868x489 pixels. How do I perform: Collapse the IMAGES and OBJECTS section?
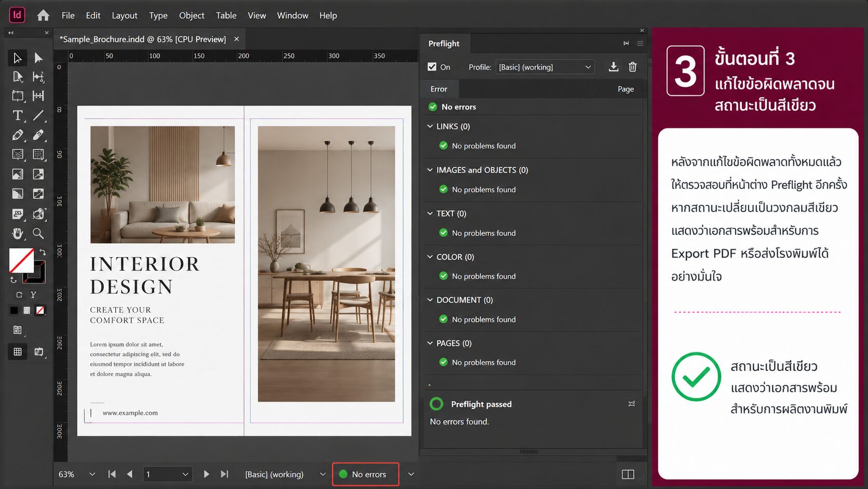430,170
